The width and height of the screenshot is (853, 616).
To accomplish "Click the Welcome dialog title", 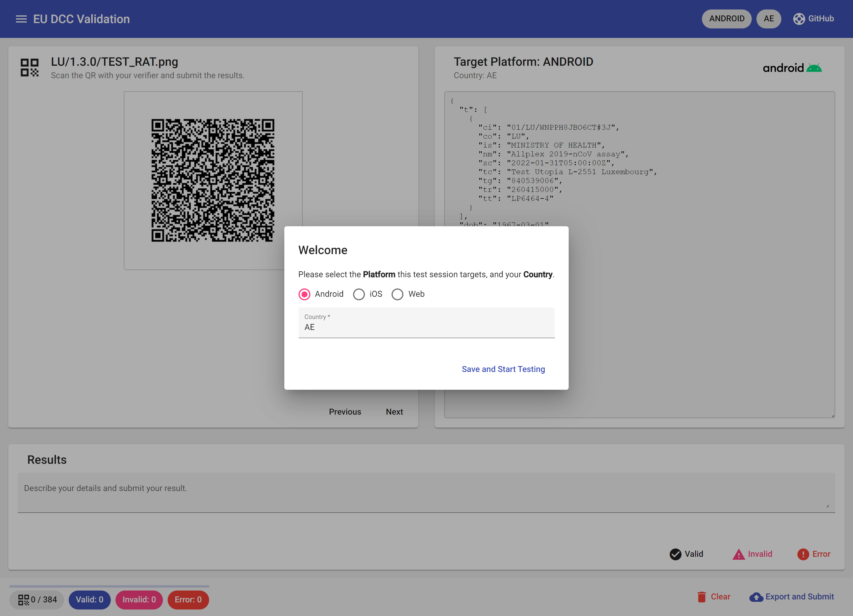I will point(323,250).
